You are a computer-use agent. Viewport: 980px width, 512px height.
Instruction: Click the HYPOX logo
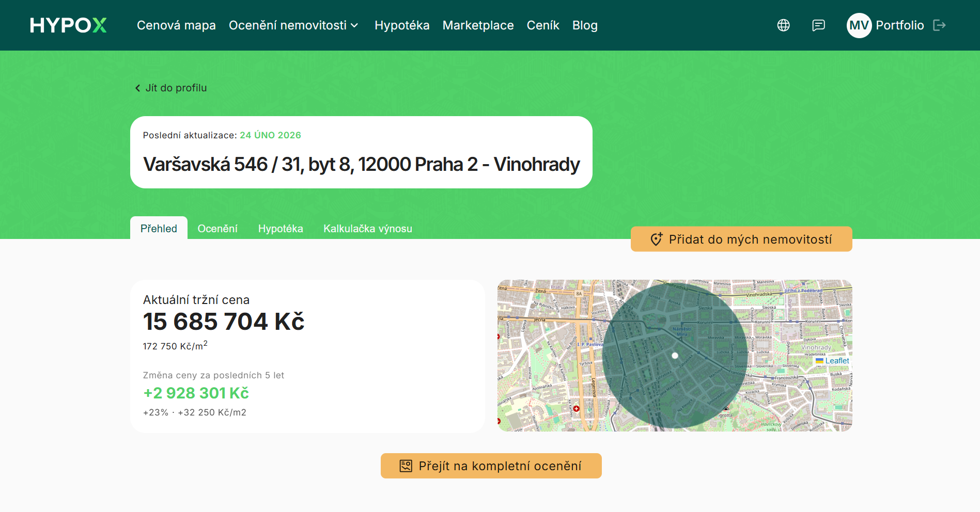click(x=68, y=25)
